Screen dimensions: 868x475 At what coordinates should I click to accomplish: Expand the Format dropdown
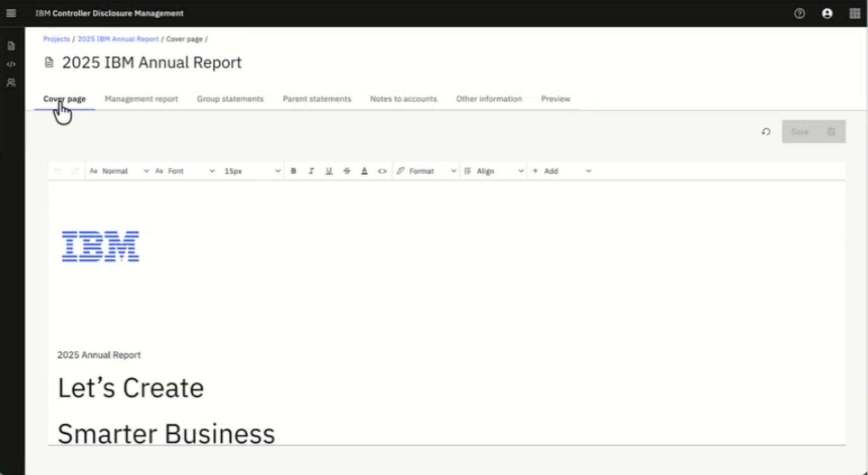pyautogui.click(x=426, y=171)
